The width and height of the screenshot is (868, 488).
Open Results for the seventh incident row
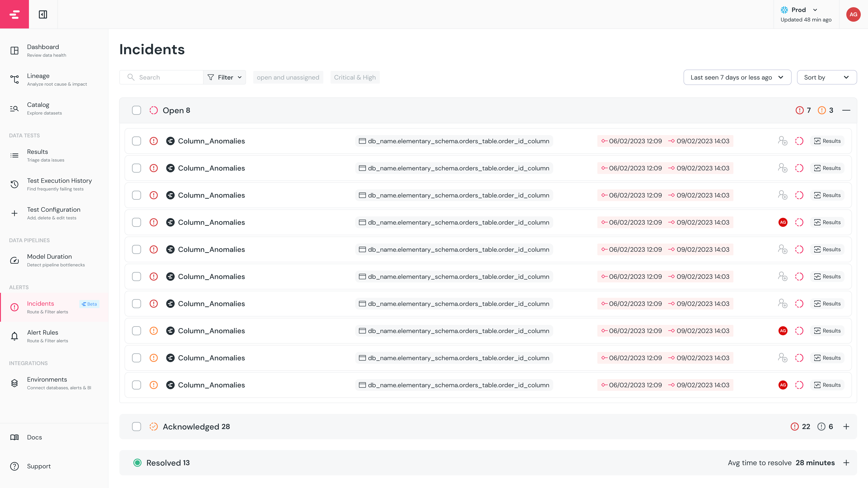pos(827,303)
